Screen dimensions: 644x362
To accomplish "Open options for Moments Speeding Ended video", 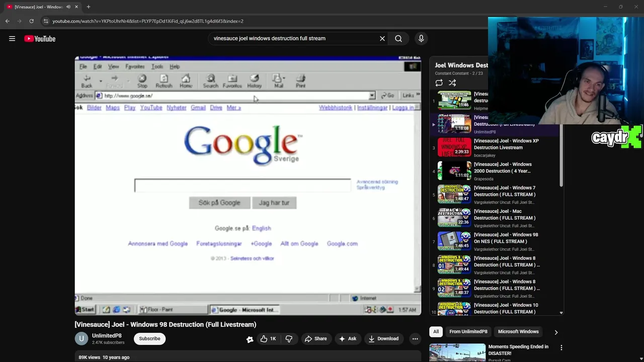I will (x=561, y=347).
